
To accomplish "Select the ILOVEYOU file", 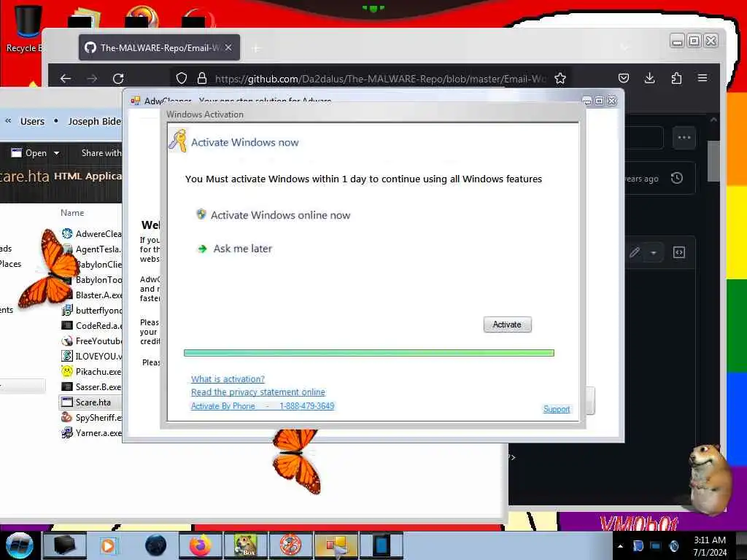I will click(x=91, y=356).
